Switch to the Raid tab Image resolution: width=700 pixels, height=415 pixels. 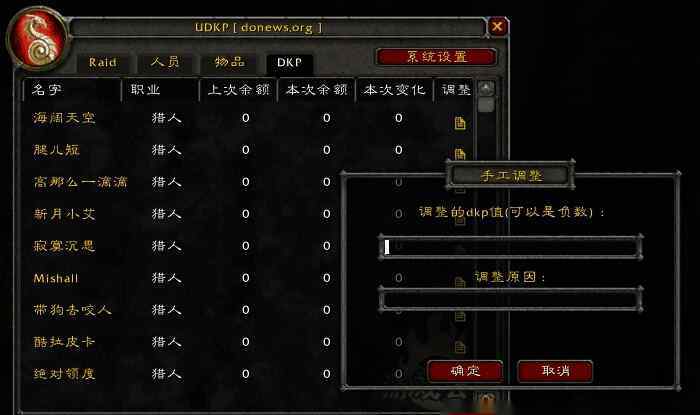click(x=103, y=62)
